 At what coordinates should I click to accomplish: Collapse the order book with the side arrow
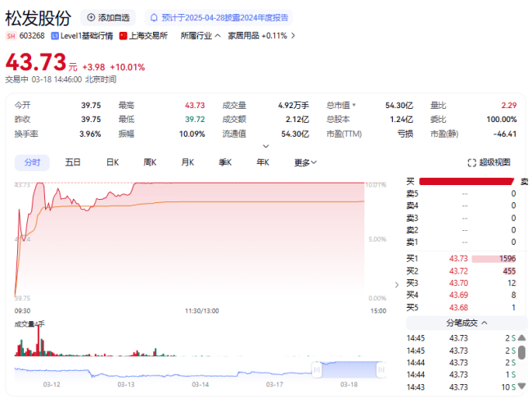(x=397, y=285)
